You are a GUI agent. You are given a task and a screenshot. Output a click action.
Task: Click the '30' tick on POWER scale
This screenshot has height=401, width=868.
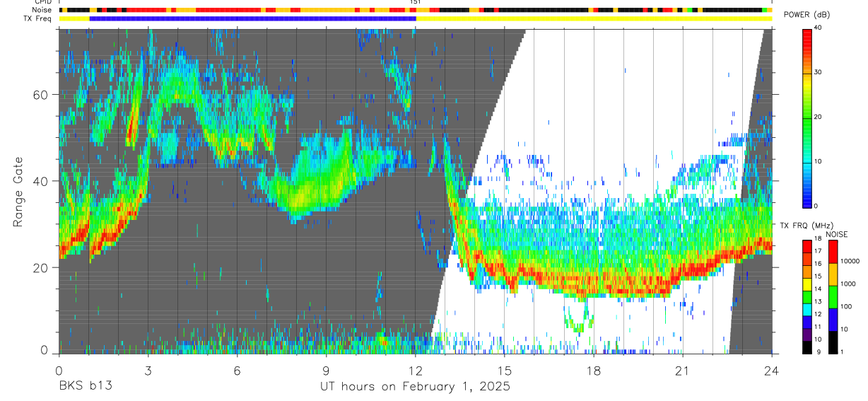click(x=819, y=72)
